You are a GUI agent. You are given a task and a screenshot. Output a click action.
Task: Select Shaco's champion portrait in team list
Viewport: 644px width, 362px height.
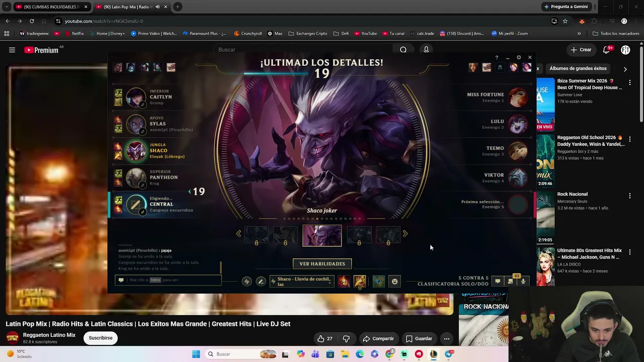point(136,151)
